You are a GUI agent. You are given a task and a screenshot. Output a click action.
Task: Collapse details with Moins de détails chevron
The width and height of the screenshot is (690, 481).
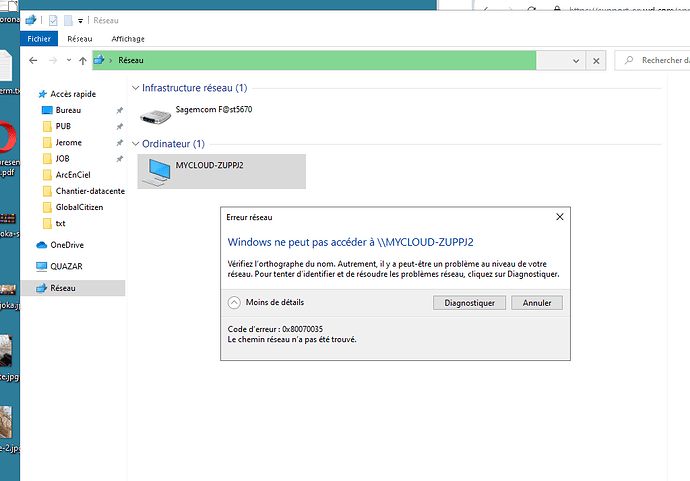click(234, 302)
